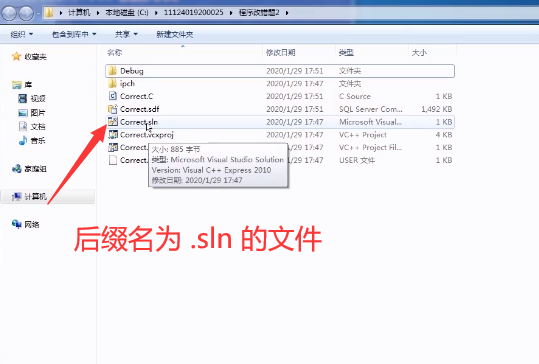This screenshot has height=364, width=539.
Task: Click the SQL Server Com... type cell
Action: coord(371,109)
